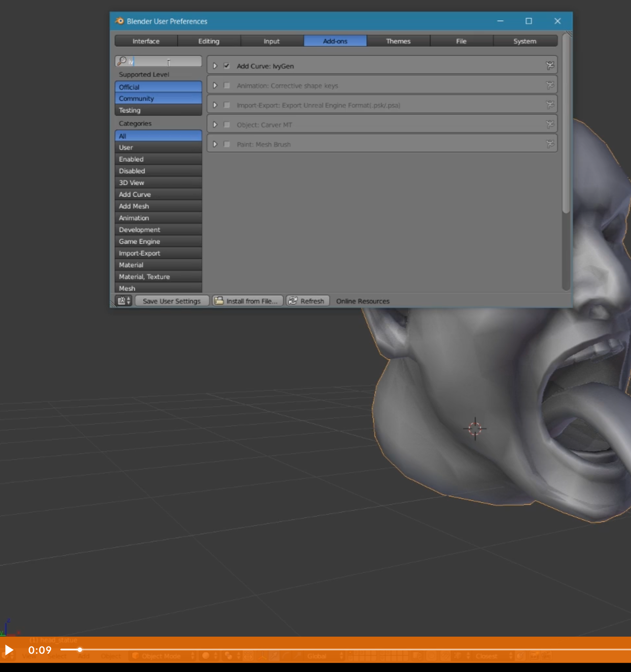Click the Install from File button
This screenshot has width=631, height=672.
pyautogui.click(x=248, y=301)
